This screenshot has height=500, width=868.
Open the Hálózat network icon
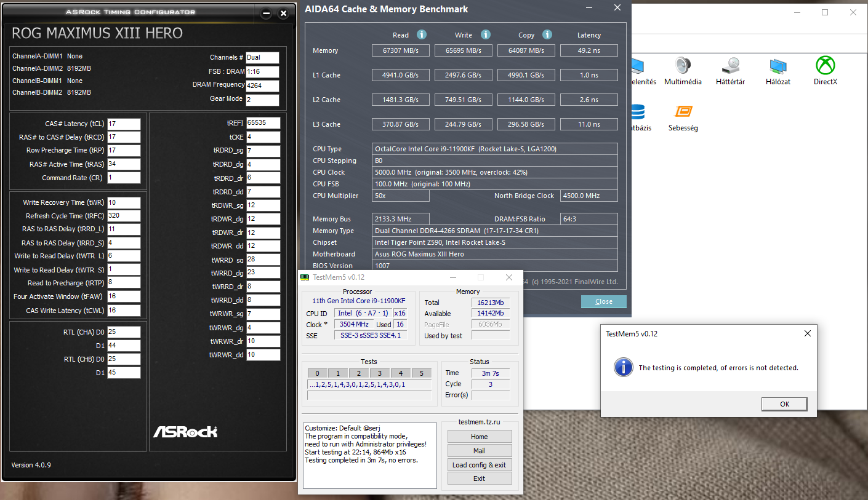778,71
